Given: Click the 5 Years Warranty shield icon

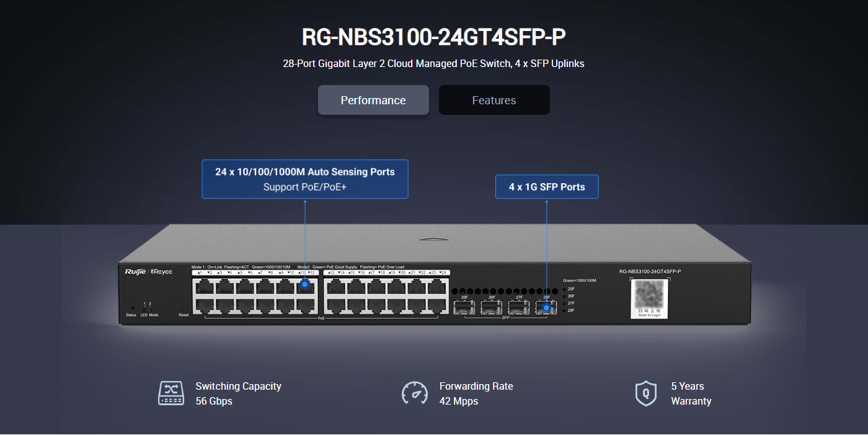Looking at the screenshot, I should pos(646,393).
